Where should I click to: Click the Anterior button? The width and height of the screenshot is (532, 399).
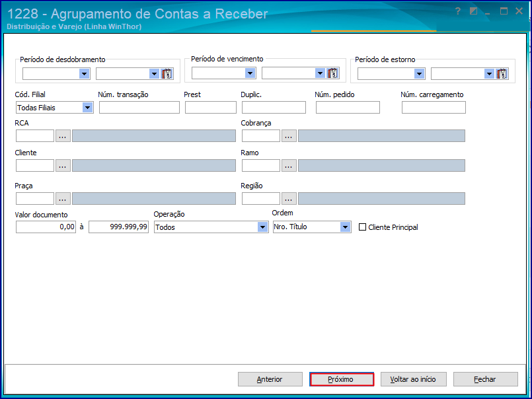(270, 379)
